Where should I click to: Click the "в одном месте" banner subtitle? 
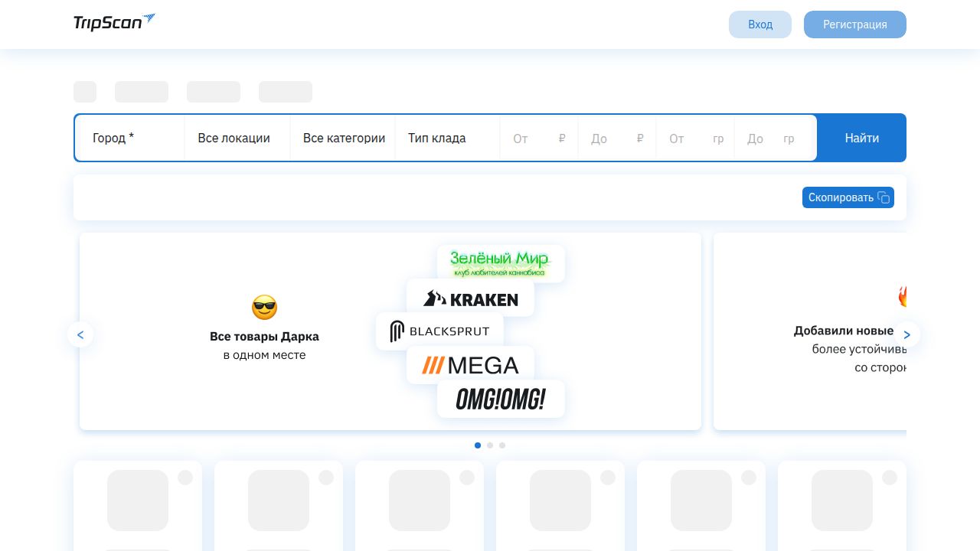[264, 355]
